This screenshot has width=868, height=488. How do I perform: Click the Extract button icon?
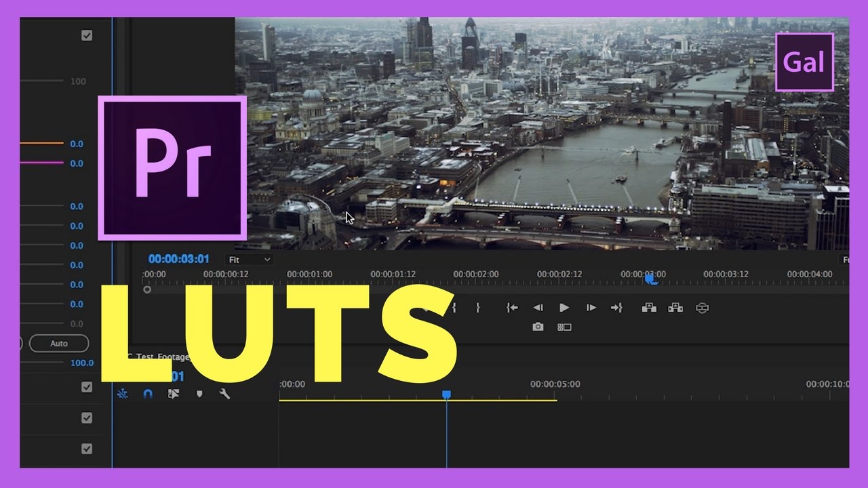(x=675, y=308)
